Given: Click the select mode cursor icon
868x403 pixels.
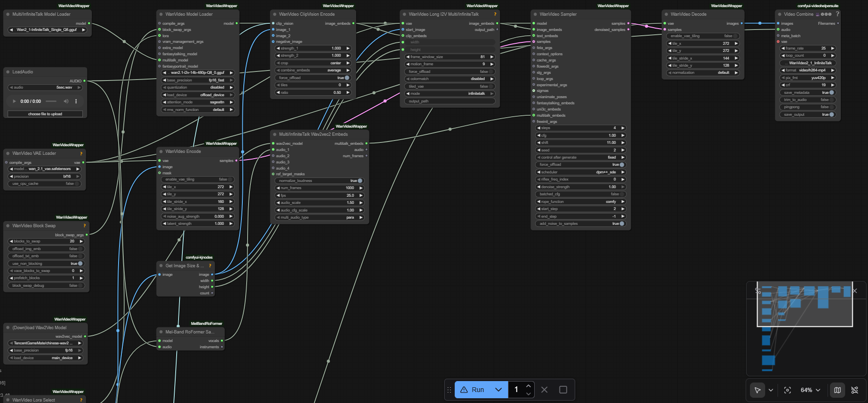Looking at the screenshot, I should point(757,390).
